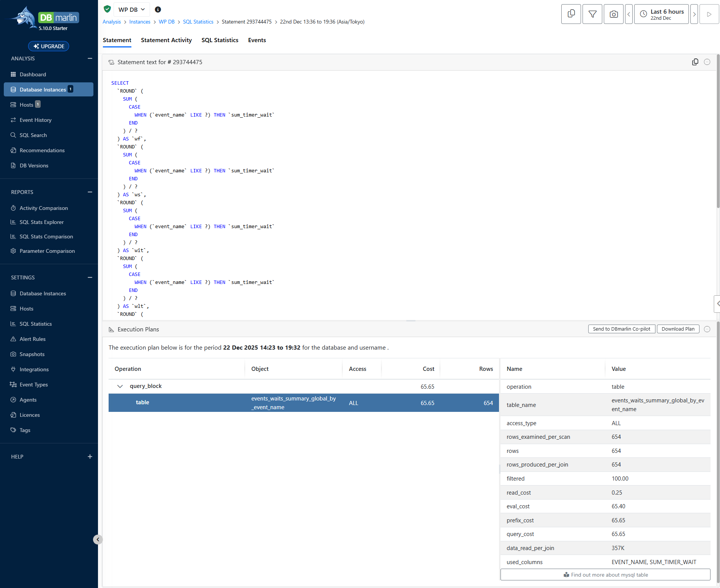
Task: Copy the statement text
Action: (x=695, y=62)
